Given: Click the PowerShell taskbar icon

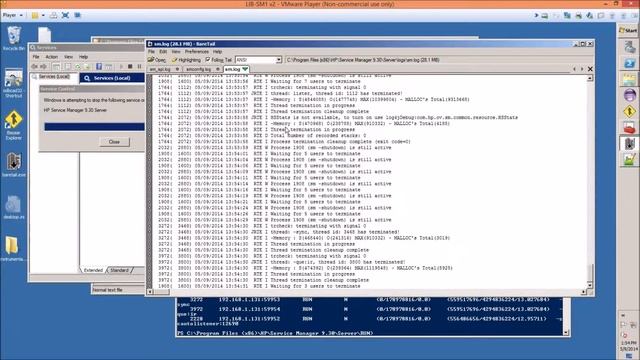Looking at the screenshot, I should [629, 63].
